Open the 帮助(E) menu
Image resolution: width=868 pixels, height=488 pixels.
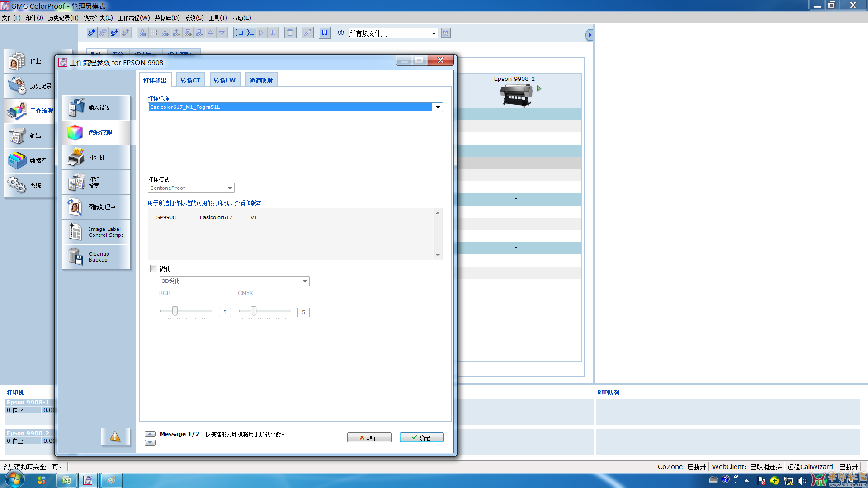tap(241, 18)
